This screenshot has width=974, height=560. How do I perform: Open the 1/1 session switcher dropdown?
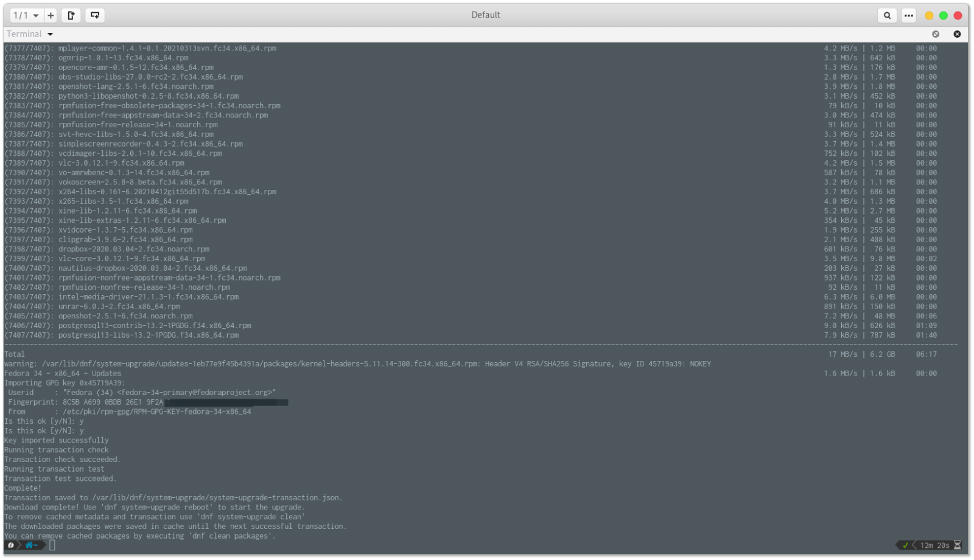click(26, 15)
